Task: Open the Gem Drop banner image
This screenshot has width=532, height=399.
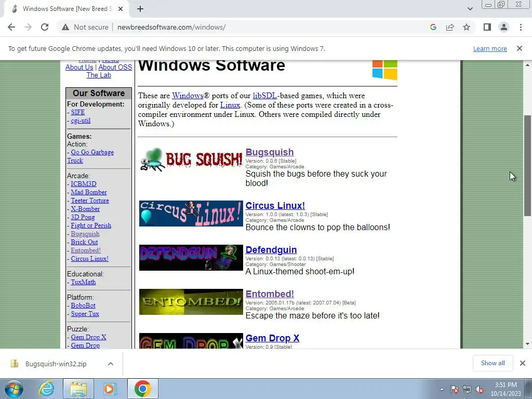Action: coord(191,341)
